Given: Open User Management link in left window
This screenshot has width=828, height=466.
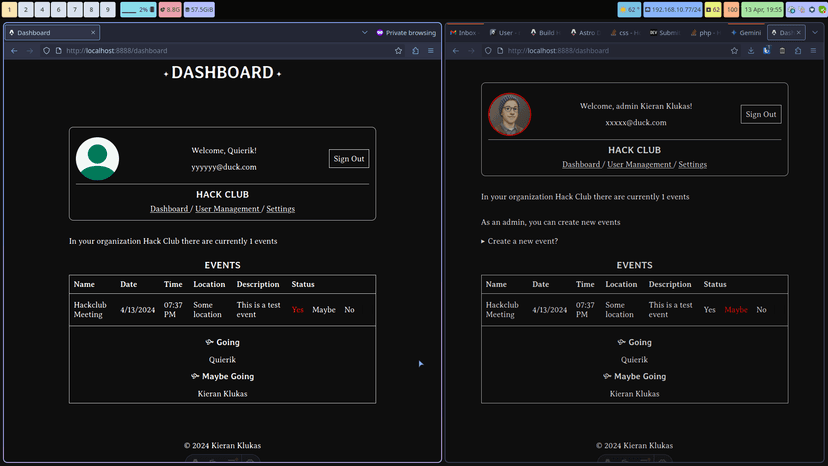Looking at the screenshot, I should click(229, 209).
